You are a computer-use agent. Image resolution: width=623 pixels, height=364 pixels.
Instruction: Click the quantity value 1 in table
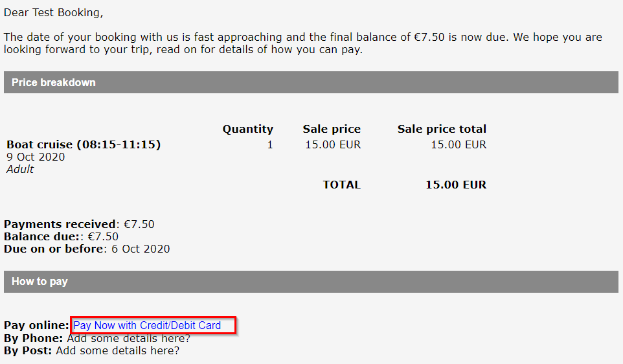click(270, 144)
